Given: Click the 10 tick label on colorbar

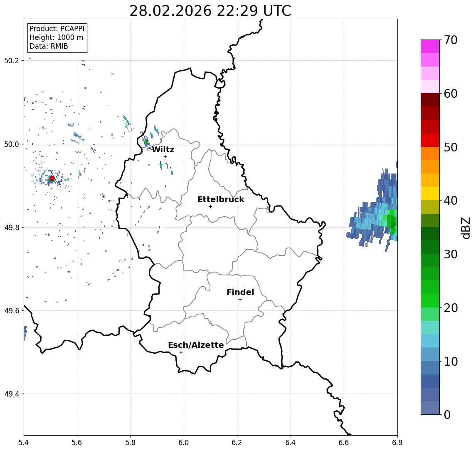Looking at the screenshot, I should pos(451,362).
